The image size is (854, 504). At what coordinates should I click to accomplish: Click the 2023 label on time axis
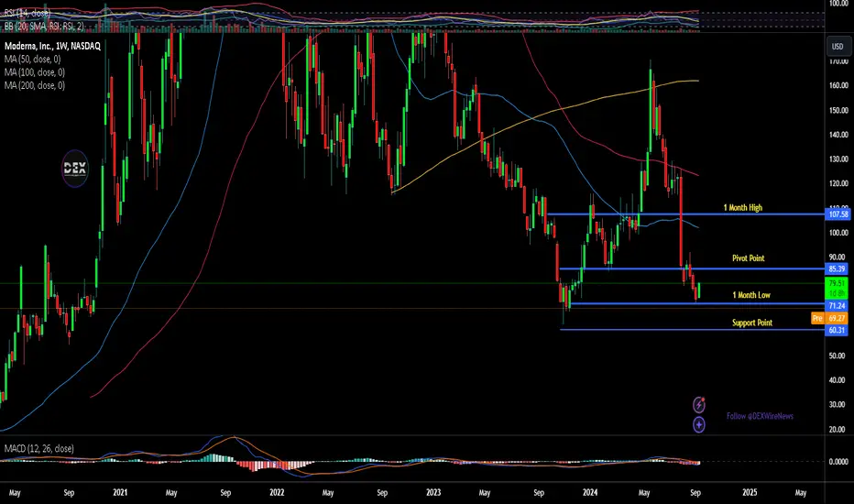[x=433, y=493]
